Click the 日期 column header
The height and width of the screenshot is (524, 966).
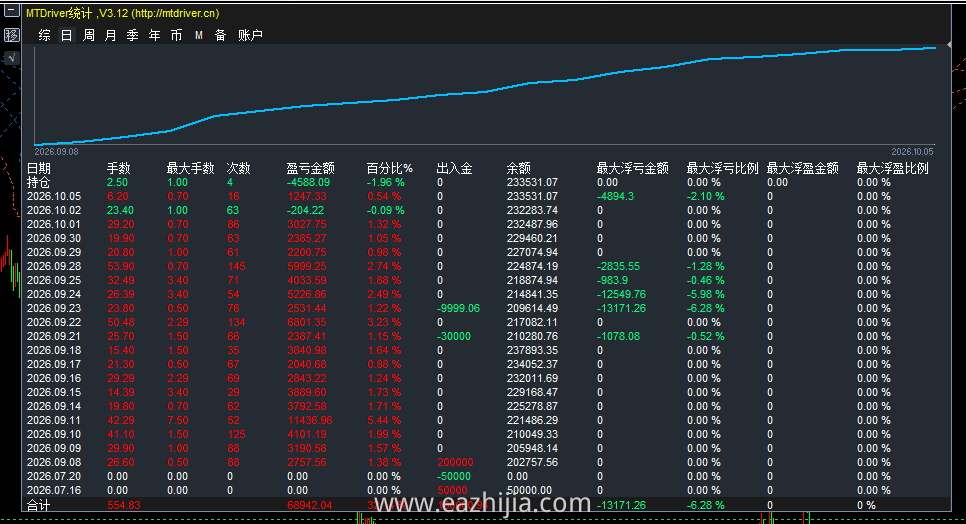(39, 168)
